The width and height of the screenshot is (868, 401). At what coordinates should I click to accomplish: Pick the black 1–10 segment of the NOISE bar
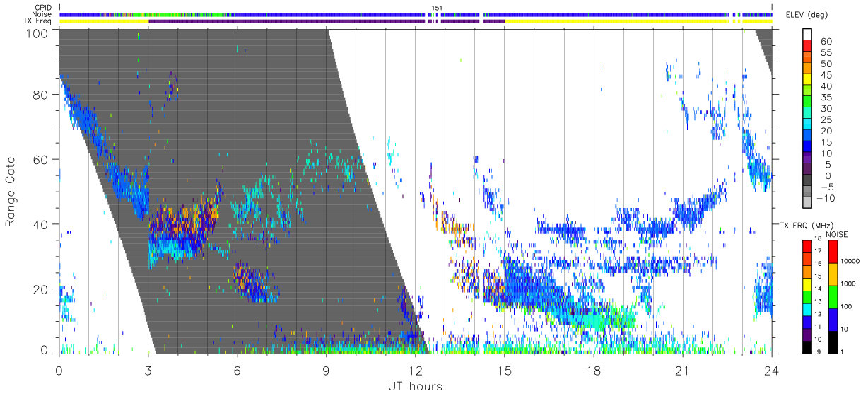[834, 342]
